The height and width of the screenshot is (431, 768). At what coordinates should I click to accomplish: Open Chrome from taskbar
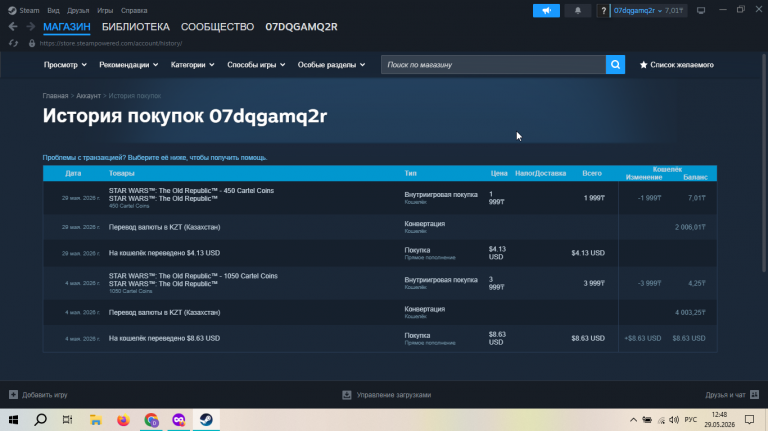[151, 420]
